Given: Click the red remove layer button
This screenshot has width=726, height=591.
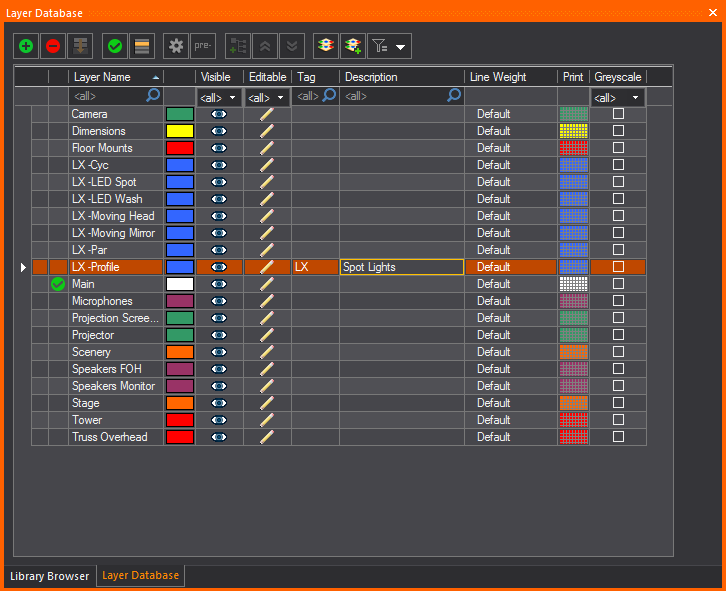Looking at the screenshot, I should click(53, 46).
